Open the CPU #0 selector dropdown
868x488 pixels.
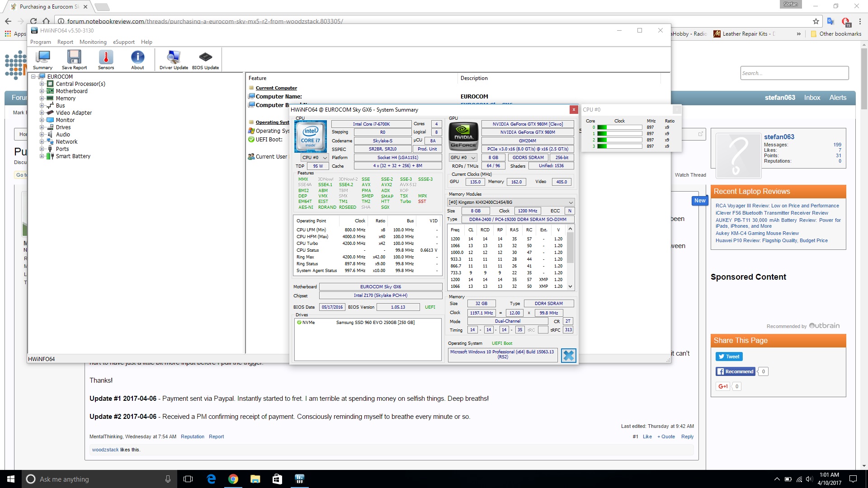tap(315, 158)
